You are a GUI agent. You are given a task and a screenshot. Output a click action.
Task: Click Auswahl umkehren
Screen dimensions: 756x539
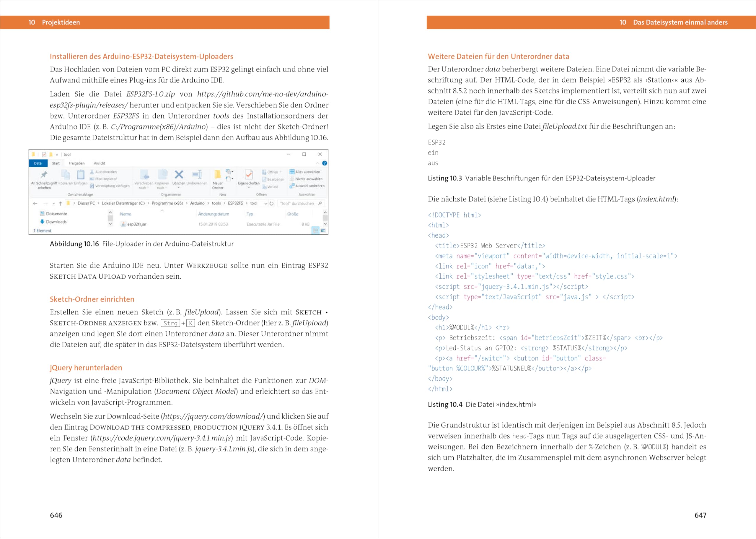(307, 186)
